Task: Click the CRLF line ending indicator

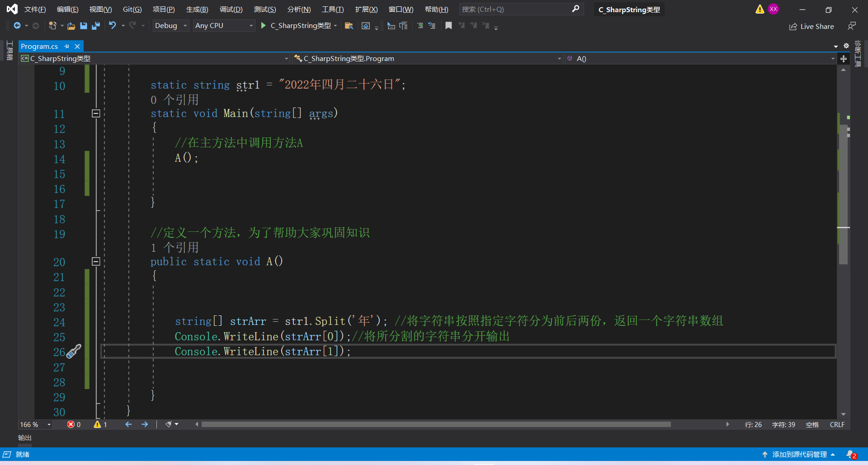Action: click(x=837, y=424)
